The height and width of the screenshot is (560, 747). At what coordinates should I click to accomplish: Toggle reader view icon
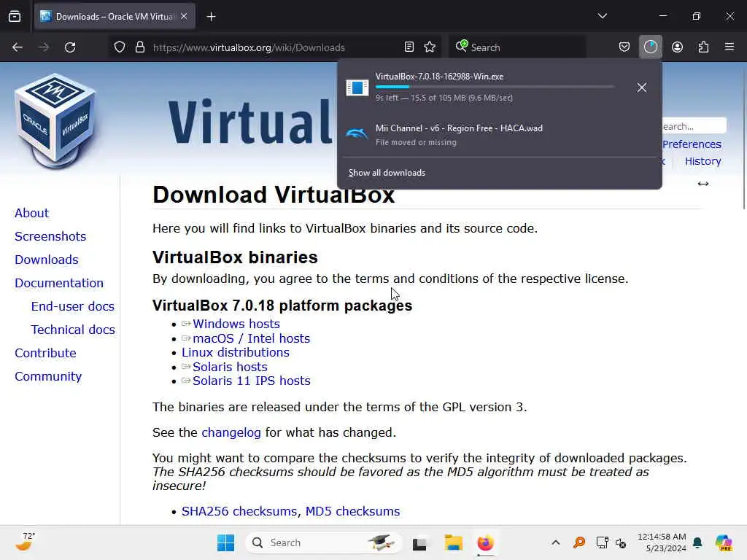[409, 47]
